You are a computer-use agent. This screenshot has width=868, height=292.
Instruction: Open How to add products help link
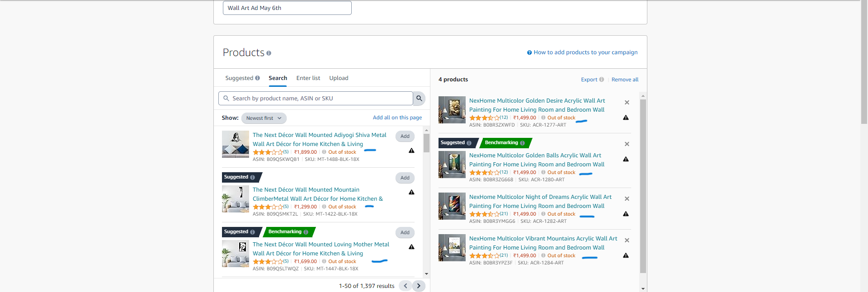coord(585,52)
